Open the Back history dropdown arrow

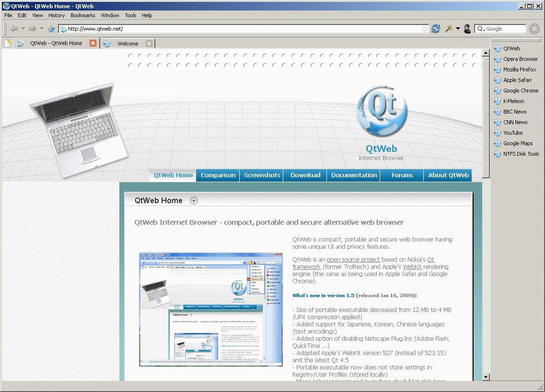[x=23, y=29]
